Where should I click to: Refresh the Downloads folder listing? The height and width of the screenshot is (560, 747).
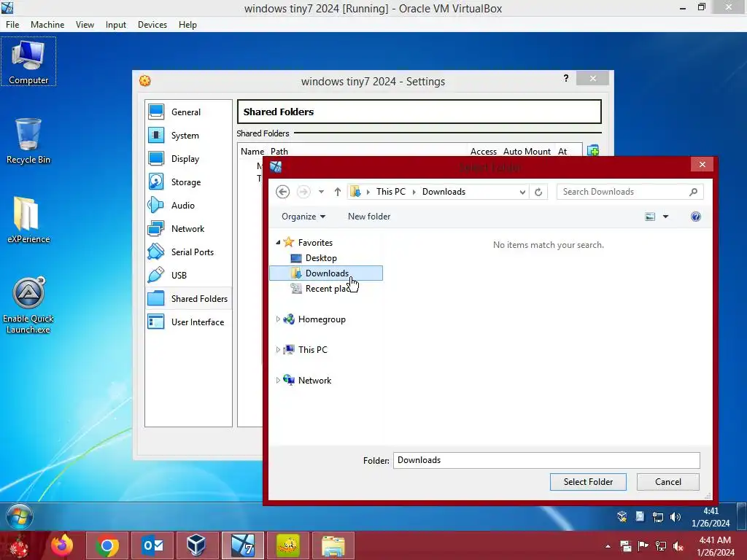[x=538, y=192]
